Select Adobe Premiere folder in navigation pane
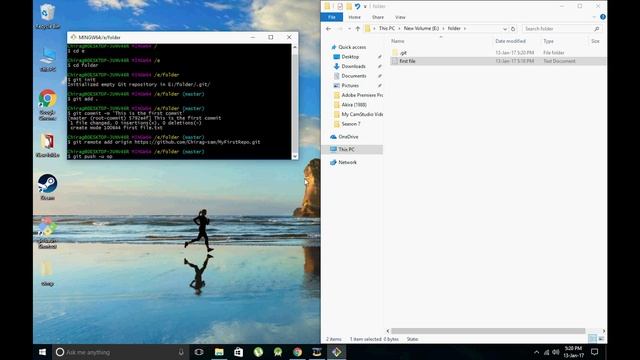 pos(358,95)
